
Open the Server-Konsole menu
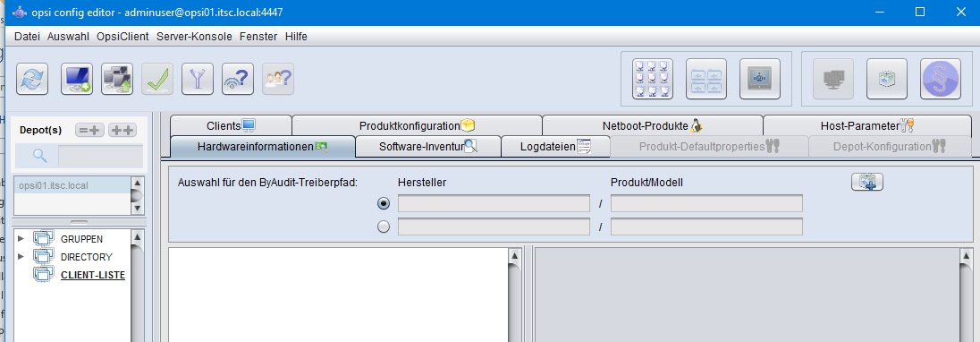click(194, 37)
